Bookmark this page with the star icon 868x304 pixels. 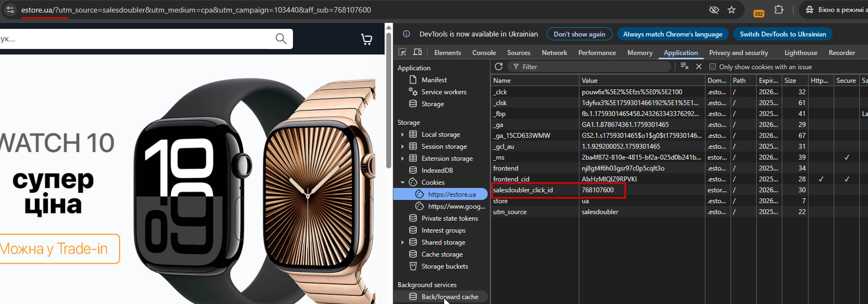click(x=732, y=10)
